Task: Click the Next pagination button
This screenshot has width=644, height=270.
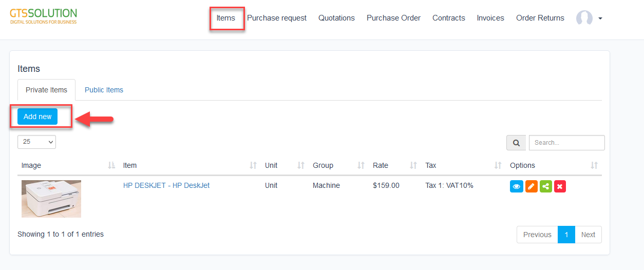Action: pyautogui.click(x=588, y=235)
